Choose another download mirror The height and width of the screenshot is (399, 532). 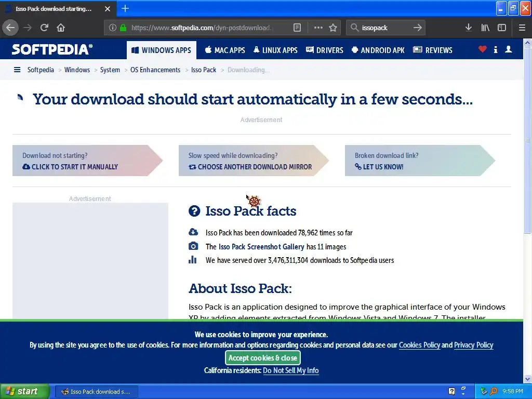point(254,161)
